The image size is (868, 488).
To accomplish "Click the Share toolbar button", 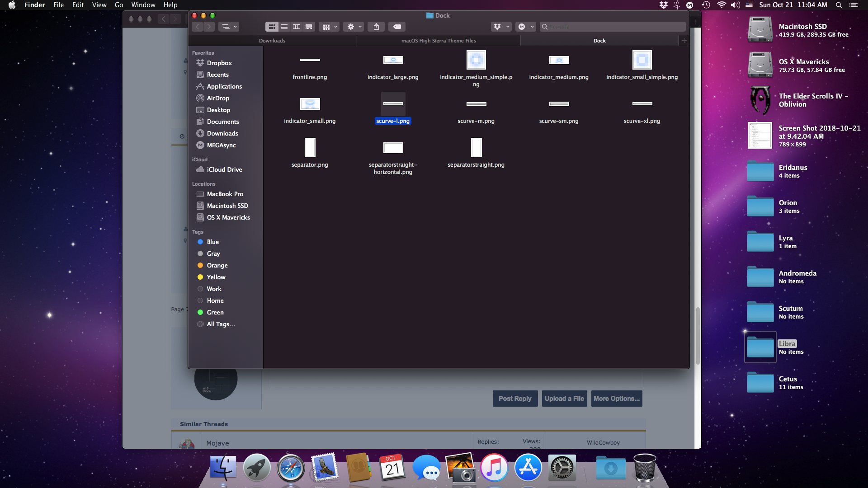I will point(376,27).
